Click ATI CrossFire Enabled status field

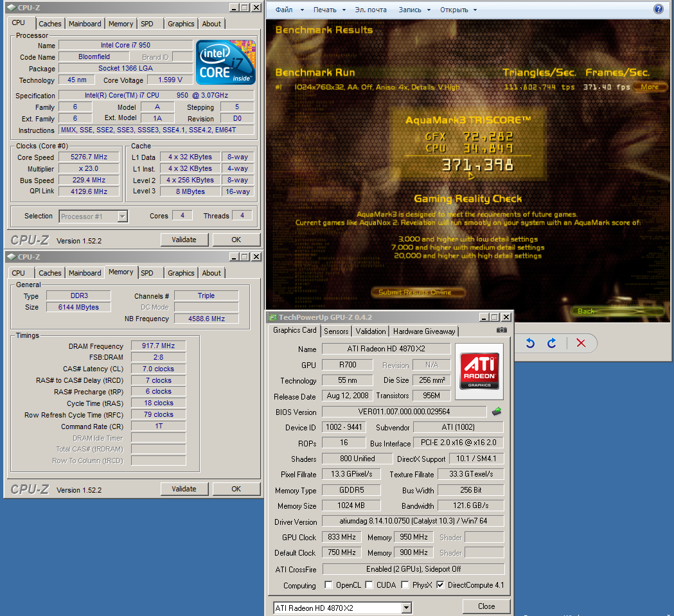click(413, 569)
